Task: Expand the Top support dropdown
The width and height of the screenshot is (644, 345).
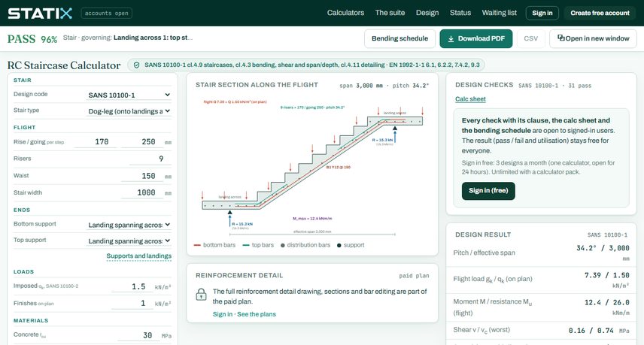Action: click(129, 241)
